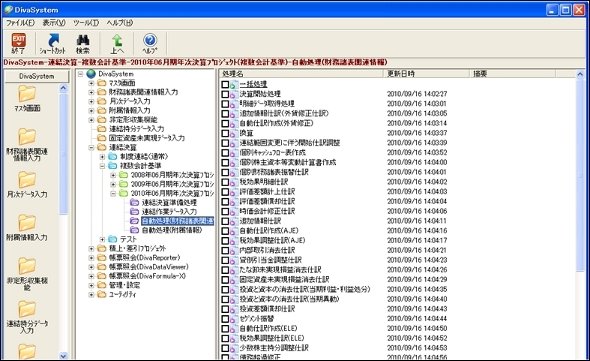
Task: Check the 決算開始処理 checkbox
Action: (225, 94)
